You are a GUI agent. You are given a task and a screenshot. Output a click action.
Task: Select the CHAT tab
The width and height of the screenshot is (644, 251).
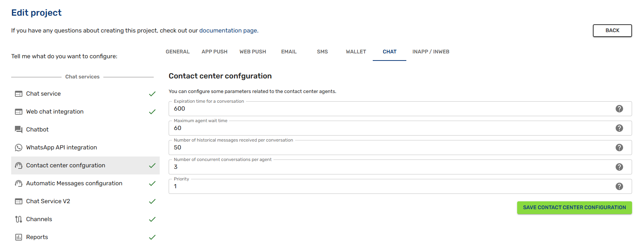point(390,52)
